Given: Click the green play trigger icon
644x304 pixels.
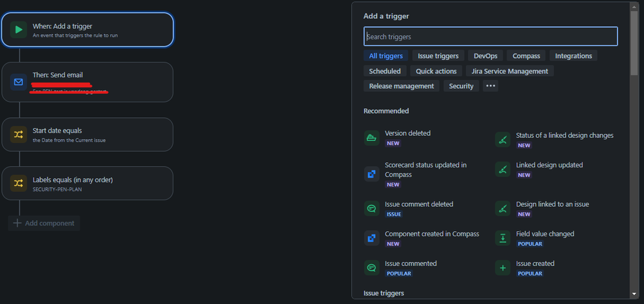Looking at the screenshot, I should click(19, 30).
